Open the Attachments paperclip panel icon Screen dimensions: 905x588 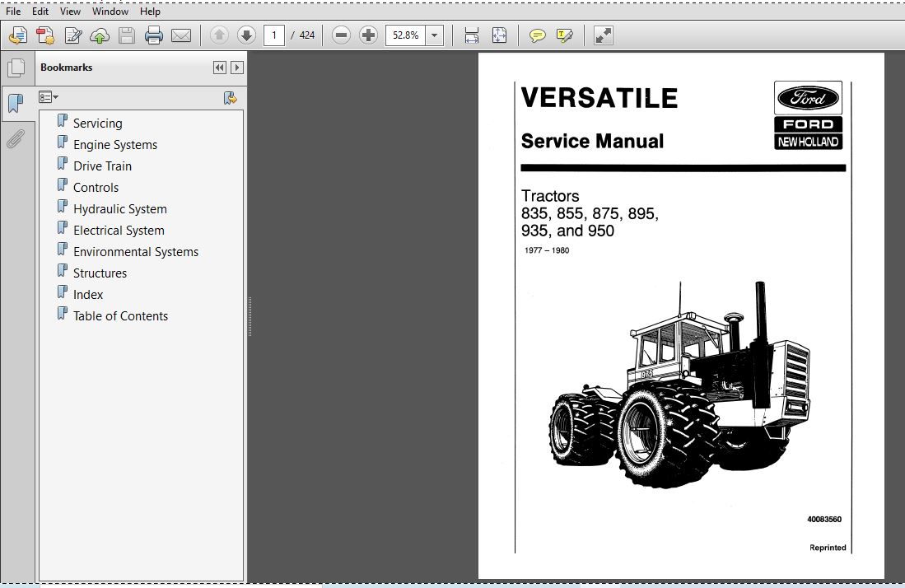(x=16, y=138)
